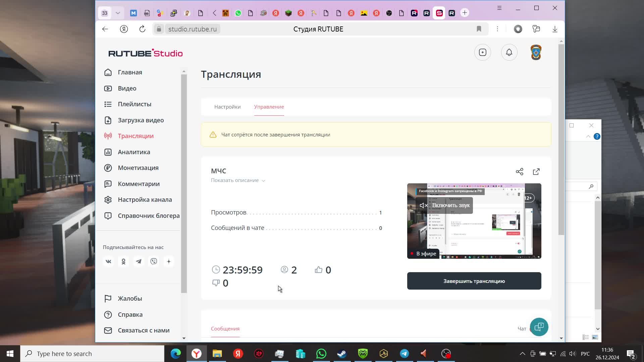Viewport: 644px width, 362px height.
Task: Open the Сообщения tab link
Action: click(225, 328)
